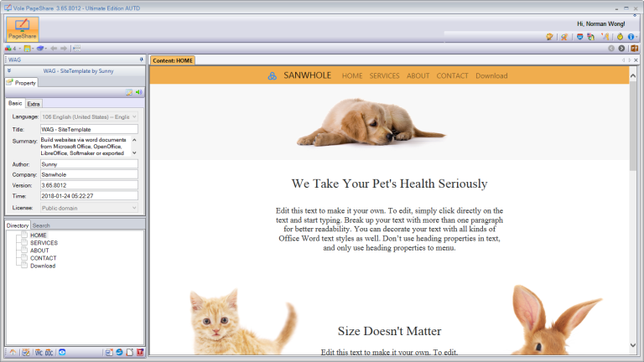Open the License Public domain dropdown
The height and width of the screenshot is (362, 644).
click(89, 208)
